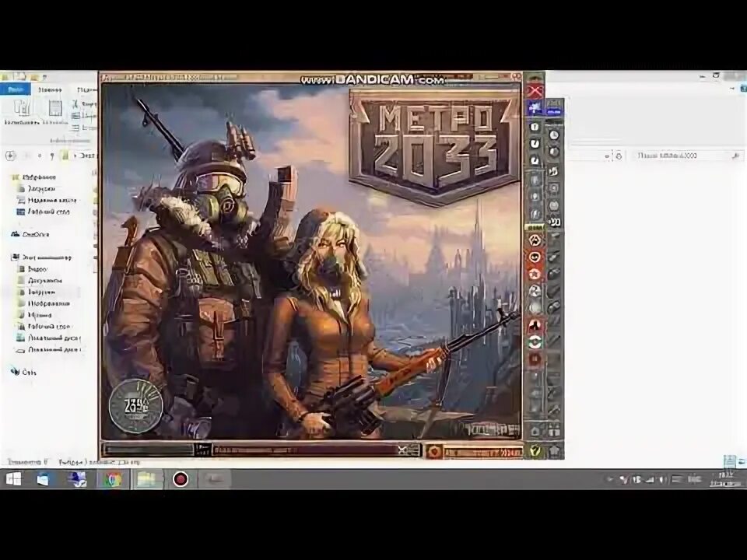Click the red and black faction icon

click(535, 326)
